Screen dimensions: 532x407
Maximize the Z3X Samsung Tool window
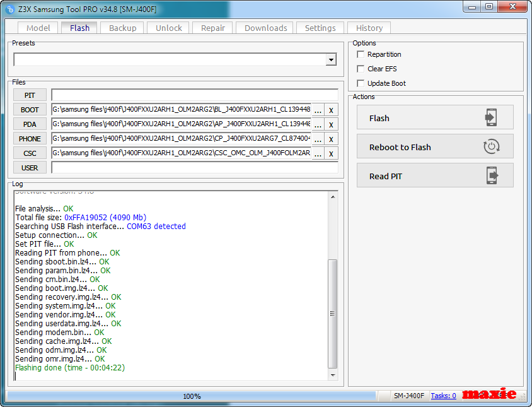[x=489, y=7]
